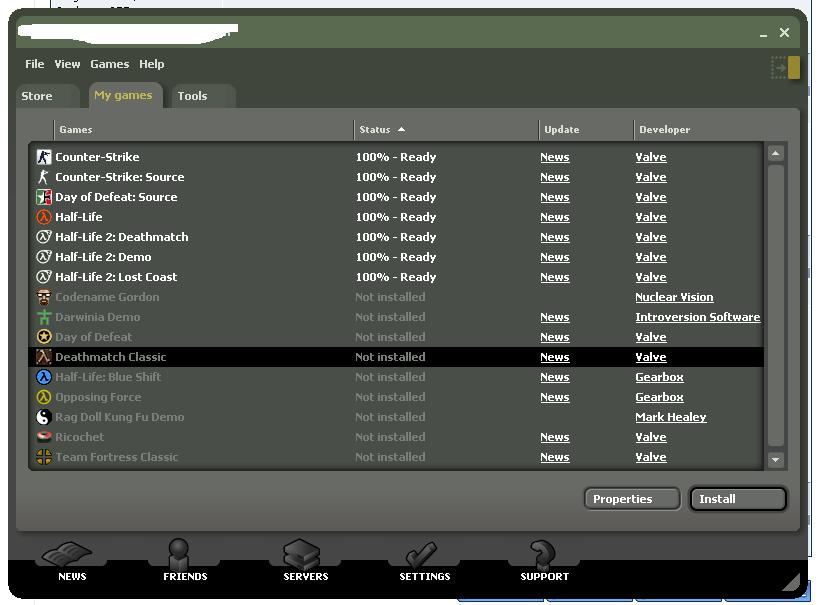Minimize the Steam window
The image size is (822, 605).
[763, 34]
